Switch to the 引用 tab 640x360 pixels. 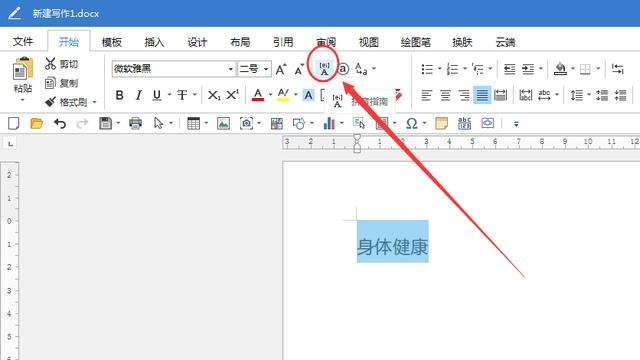(283, 42)
